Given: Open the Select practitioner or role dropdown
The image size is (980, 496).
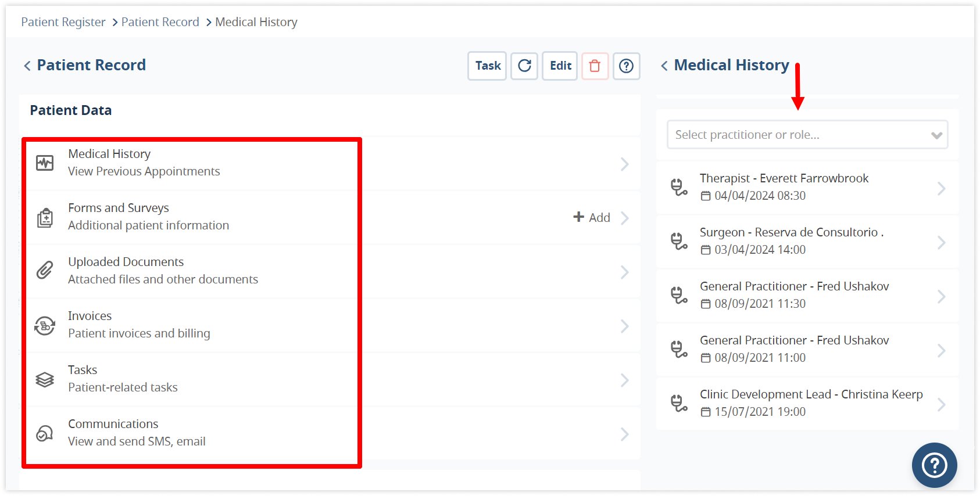Looking at the screenshot, I should [807, 135].
